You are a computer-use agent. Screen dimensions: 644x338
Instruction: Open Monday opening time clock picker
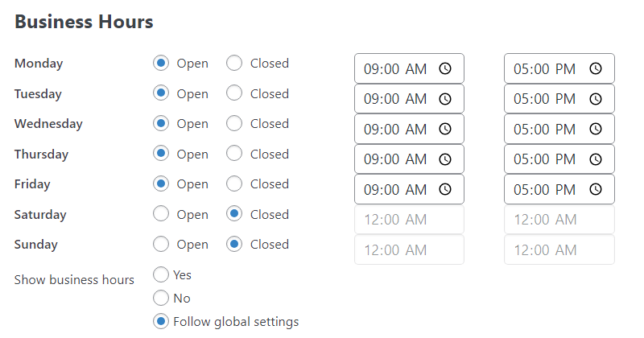[x=445, y=68]
